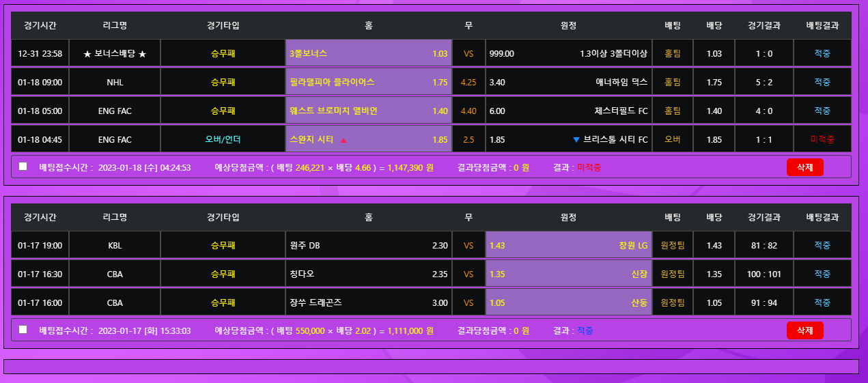Click the 신장 away pick at 1.35
Viewport: 868px width, 383px height.
point(568,274)
